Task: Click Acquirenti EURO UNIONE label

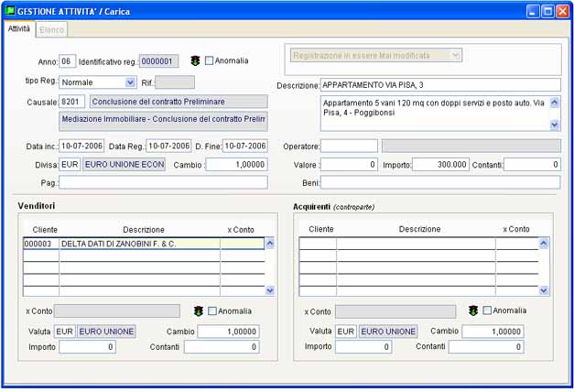Action: 388,332
